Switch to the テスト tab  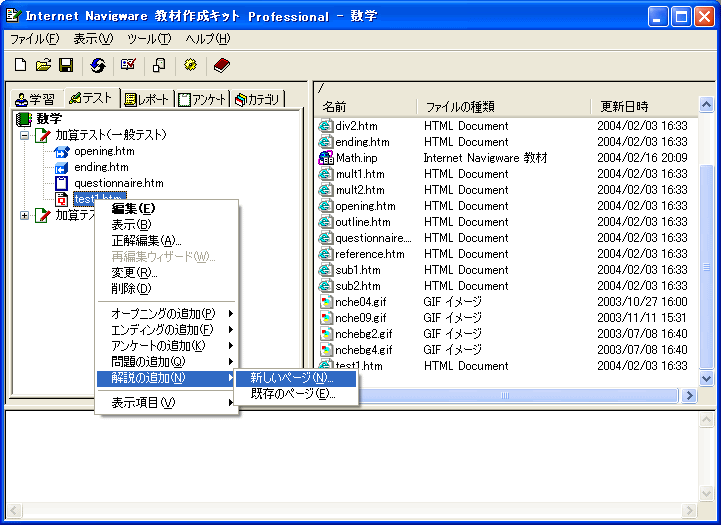[x=92, y=97]
